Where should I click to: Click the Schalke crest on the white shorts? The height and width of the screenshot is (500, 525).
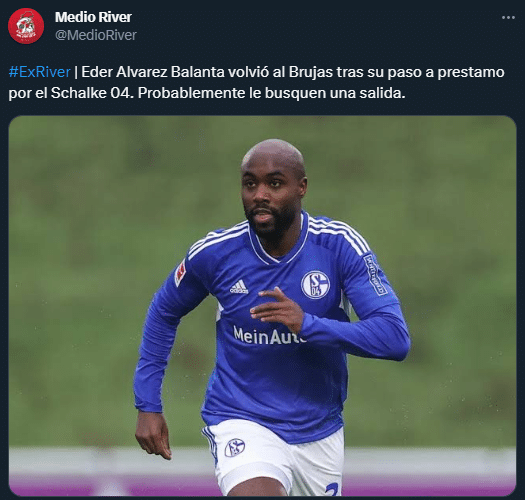point(234,447)
